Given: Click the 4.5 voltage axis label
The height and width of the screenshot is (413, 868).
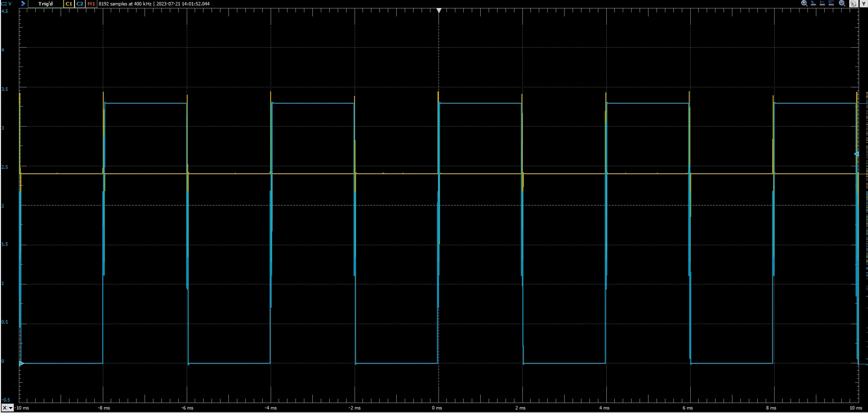Looking at the screenshot, I should click(x=5, y=11).
